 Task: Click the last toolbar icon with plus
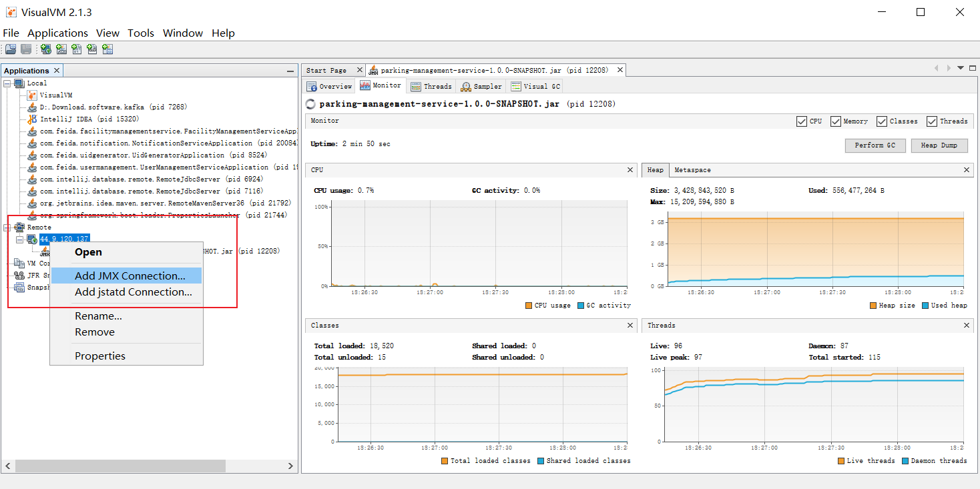(x=107, y=49)
